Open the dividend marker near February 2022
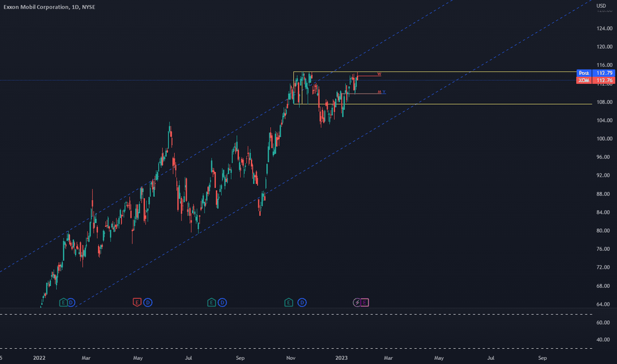The image size is (617, 364). (x=71, y=302)
